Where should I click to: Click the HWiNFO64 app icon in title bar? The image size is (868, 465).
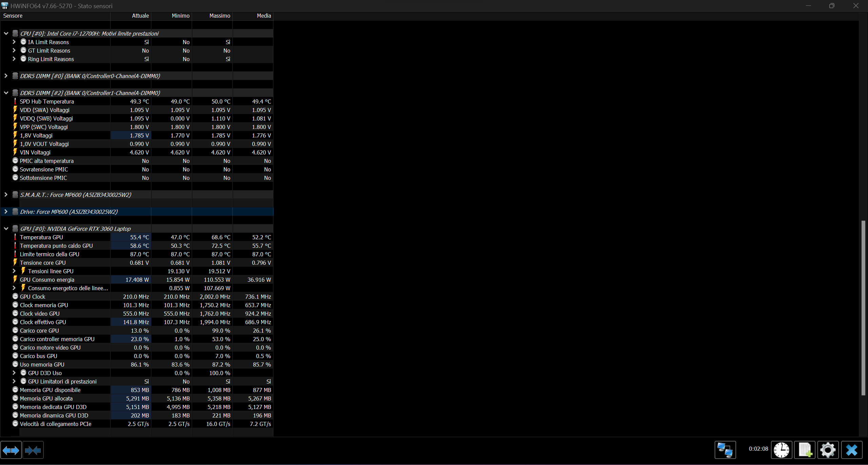(x=5, y=6)
